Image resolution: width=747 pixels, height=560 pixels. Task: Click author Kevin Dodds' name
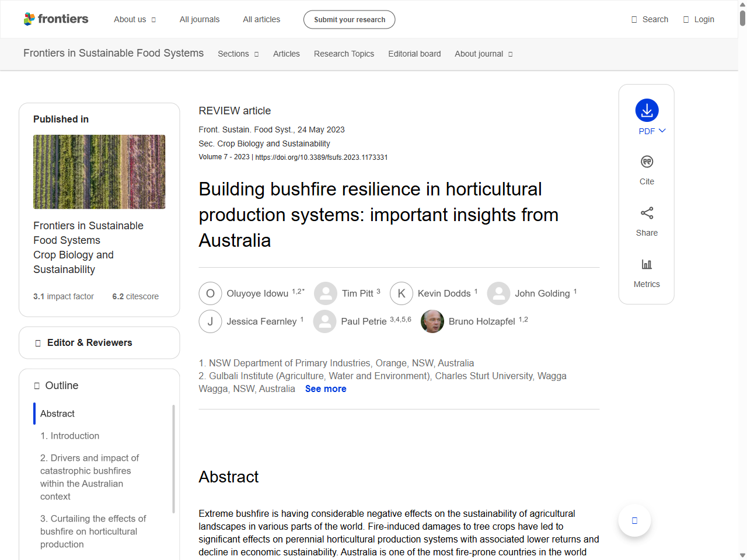point(444,293)
